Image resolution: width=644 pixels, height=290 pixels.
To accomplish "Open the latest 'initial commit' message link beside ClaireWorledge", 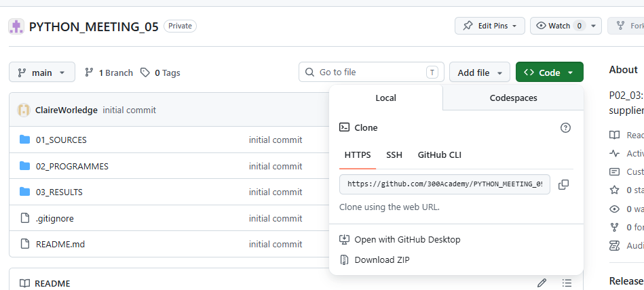I will click(x=130, y=110).
